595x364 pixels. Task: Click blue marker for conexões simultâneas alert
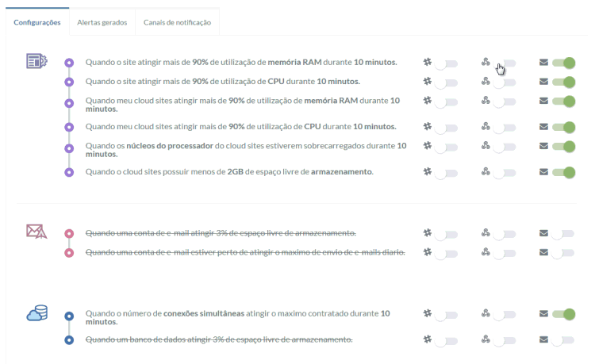pos(69,316)
